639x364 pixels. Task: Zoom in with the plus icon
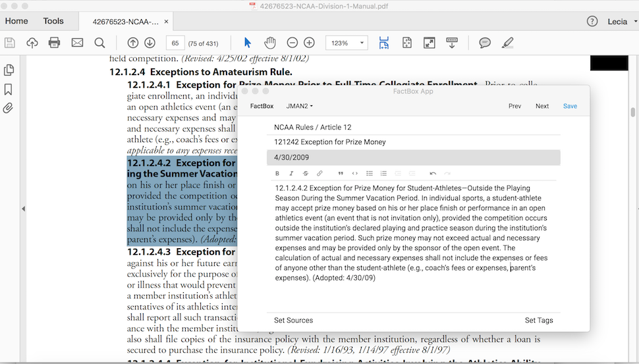(x=310, y=43)
